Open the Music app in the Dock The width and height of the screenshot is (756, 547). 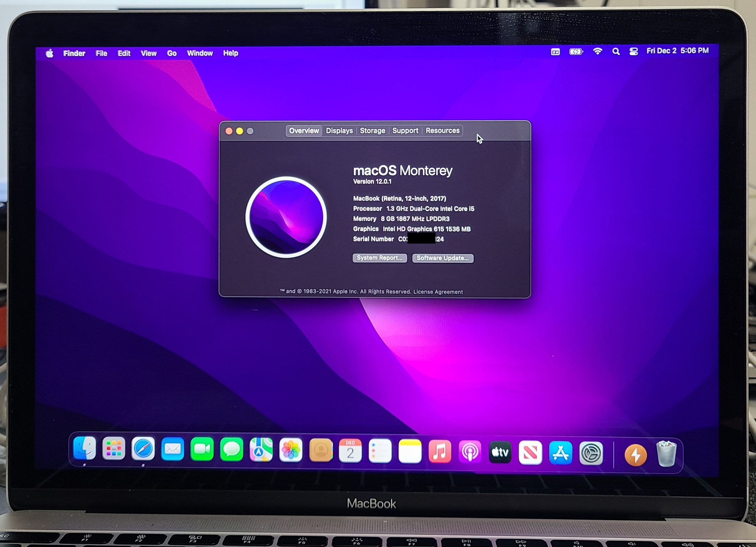tap(440, 452)
